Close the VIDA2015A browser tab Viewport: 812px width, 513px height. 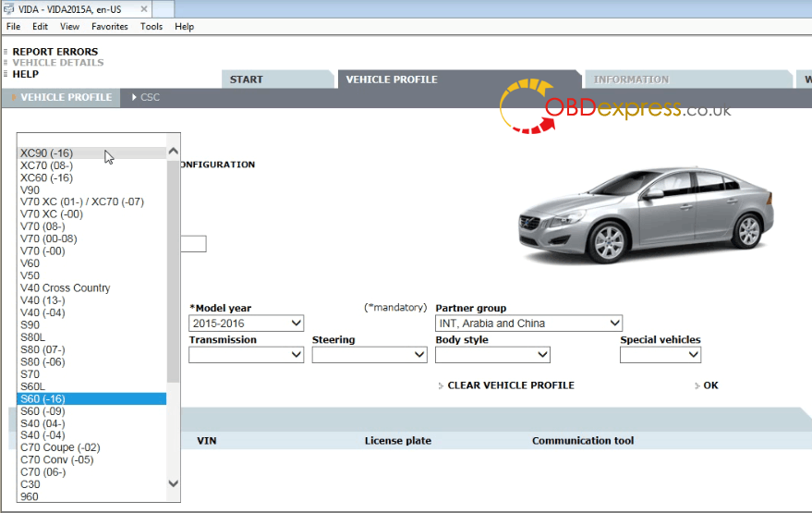pos(144,9)
